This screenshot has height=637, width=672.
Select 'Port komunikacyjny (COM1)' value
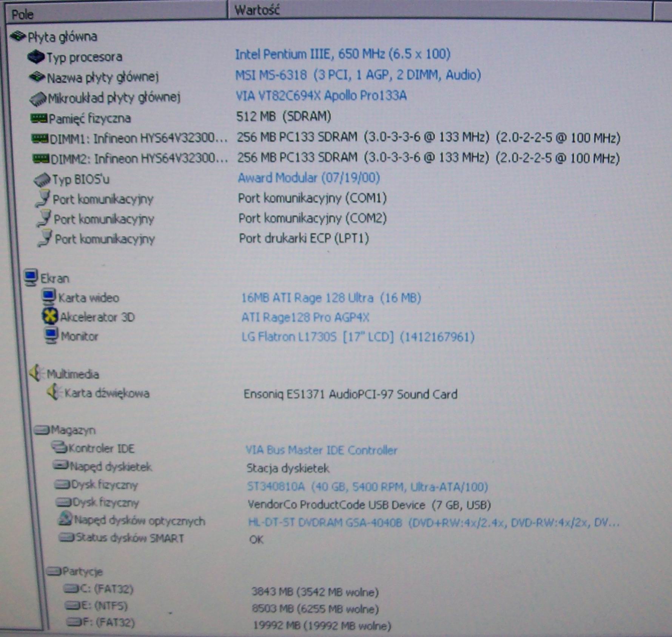312,198
